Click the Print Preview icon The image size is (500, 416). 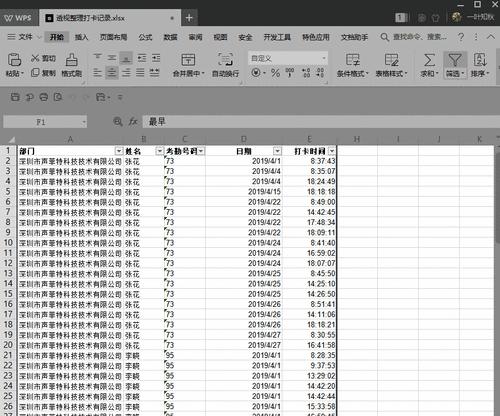(58, 97)
